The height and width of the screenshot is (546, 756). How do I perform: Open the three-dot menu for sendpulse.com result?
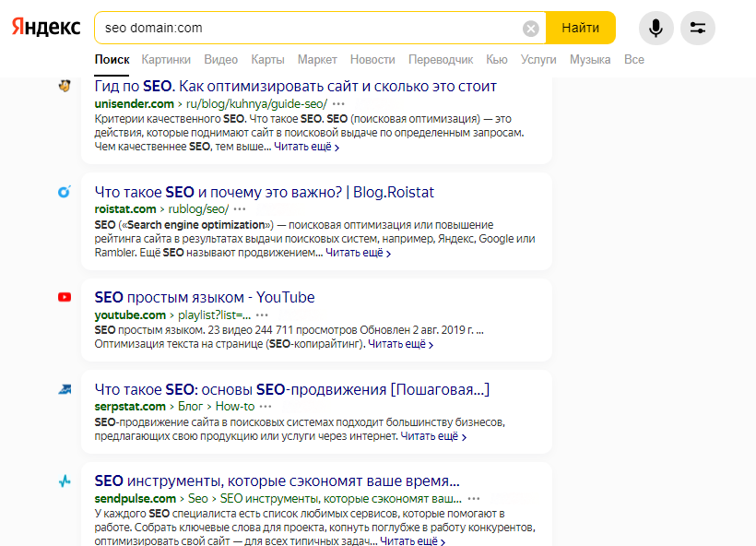tap(474, 498)
